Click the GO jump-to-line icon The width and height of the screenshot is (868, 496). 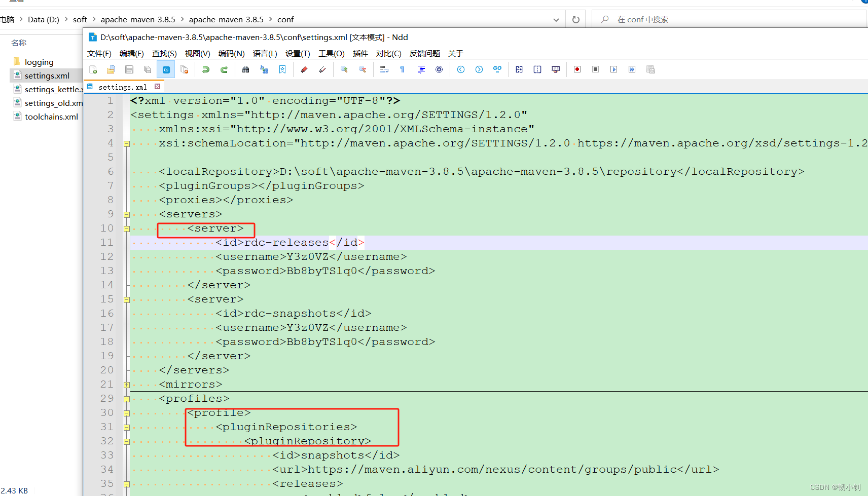coord(497,69)
